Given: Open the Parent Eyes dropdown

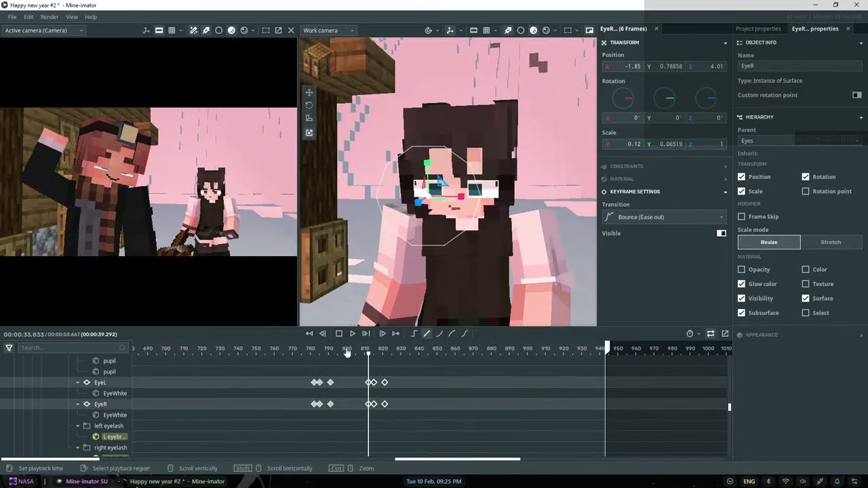Looking at the screenshot, I should (800, 141).
